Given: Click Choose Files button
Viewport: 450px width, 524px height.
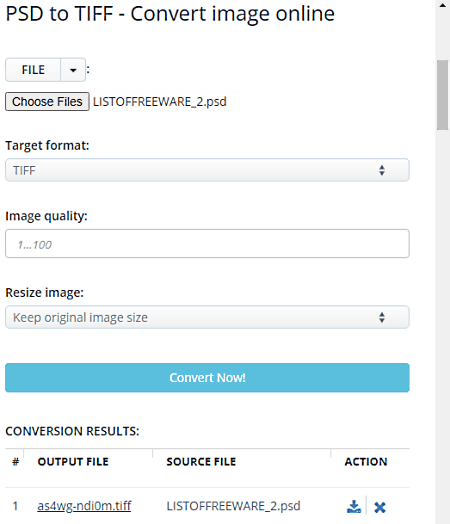Looking at the screenshot, I should (x=47, y=102).
